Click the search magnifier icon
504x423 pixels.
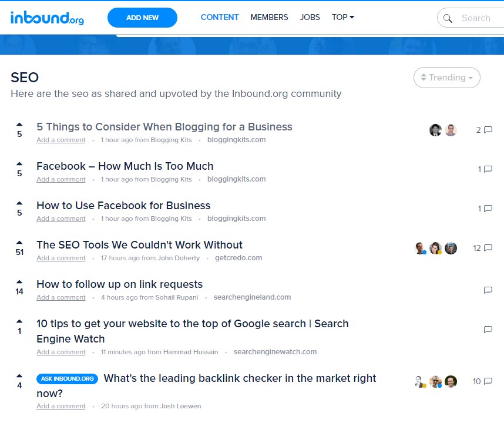click(448, 18)
